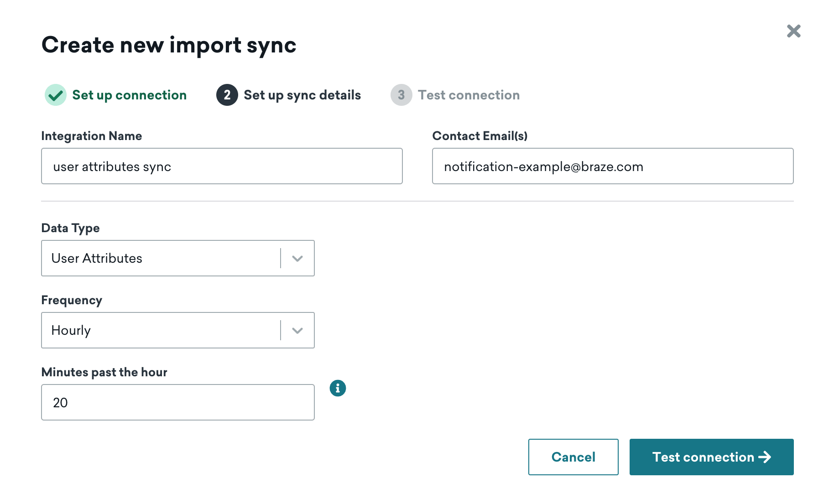Open the Data Type dropdown showing User Attributes
Viewport: 834px width, 504px height.
160,258
